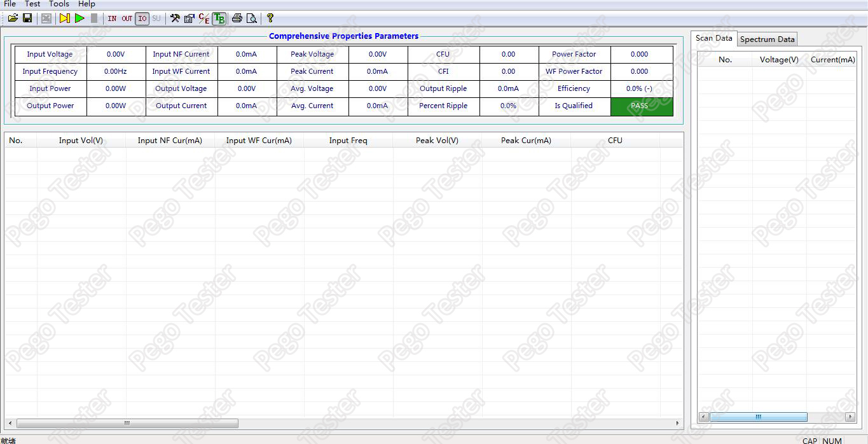Image resolution: width=868 pixels, height=444 pixels.
Task: Toggle the green TB toolbar button
Action: [219, 18]
